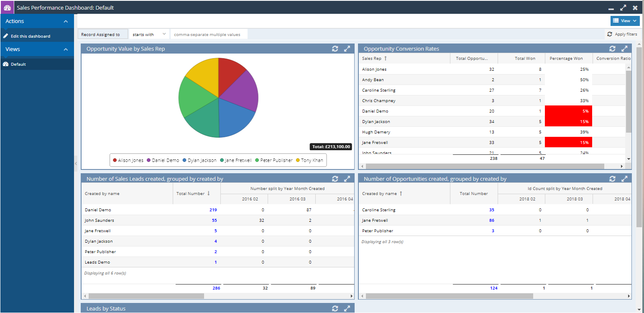Viewport: 644px width, 313px height.
Task: Click Dylan Jackson's red 15% cell
Action: 568,121
